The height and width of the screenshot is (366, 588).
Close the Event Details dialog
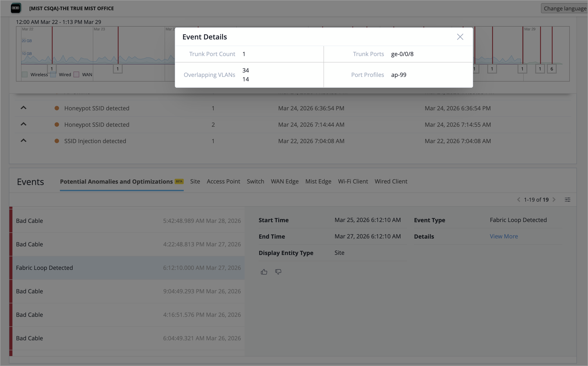(460, 37)
